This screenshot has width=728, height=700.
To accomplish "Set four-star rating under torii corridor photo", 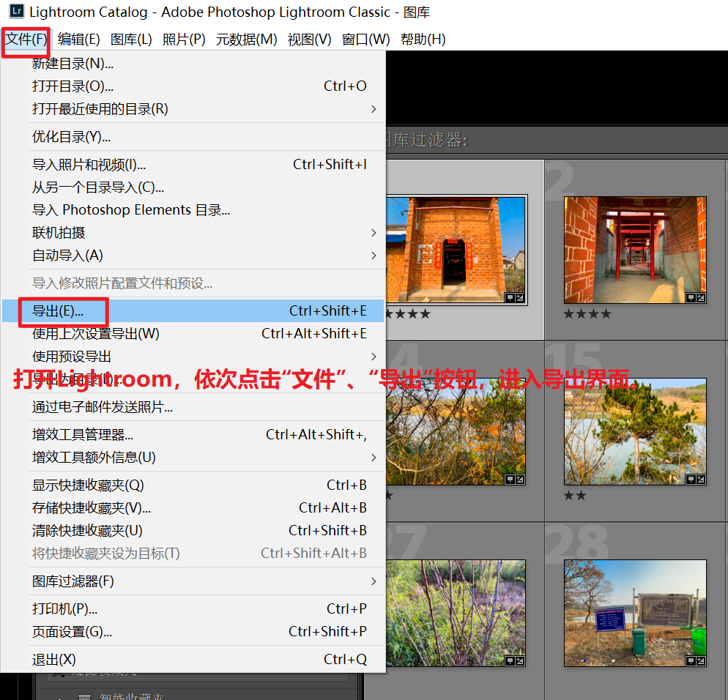I will click(x=587, y=314).
